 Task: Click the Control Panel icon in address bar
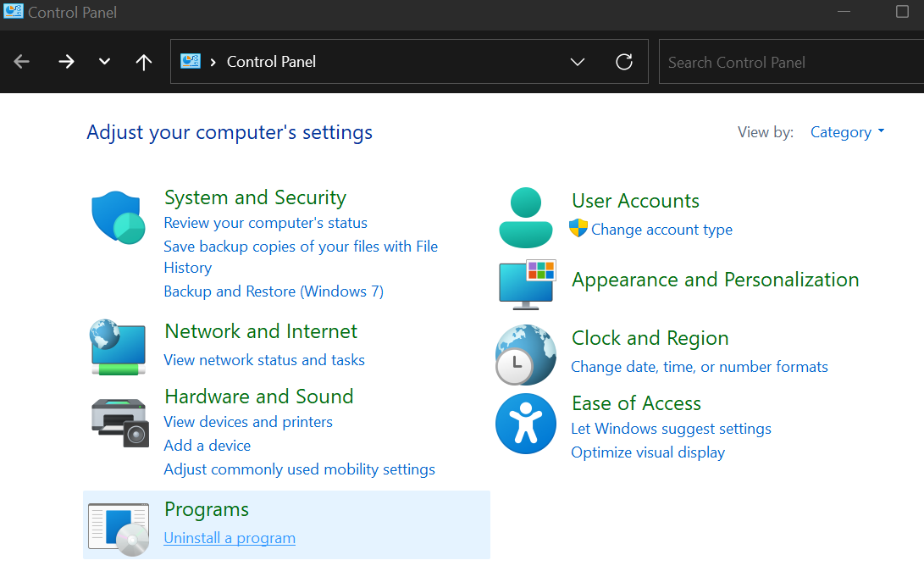[x=191, y=61]
